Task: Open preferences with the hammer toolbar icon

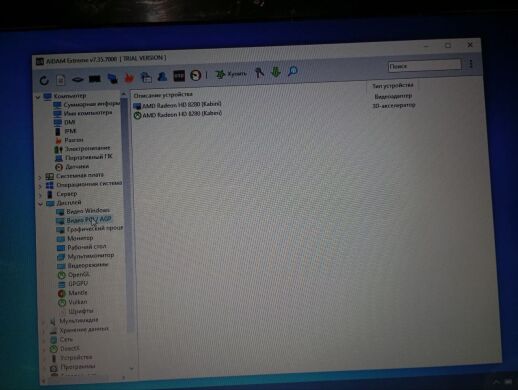Action: click(259, 72)
